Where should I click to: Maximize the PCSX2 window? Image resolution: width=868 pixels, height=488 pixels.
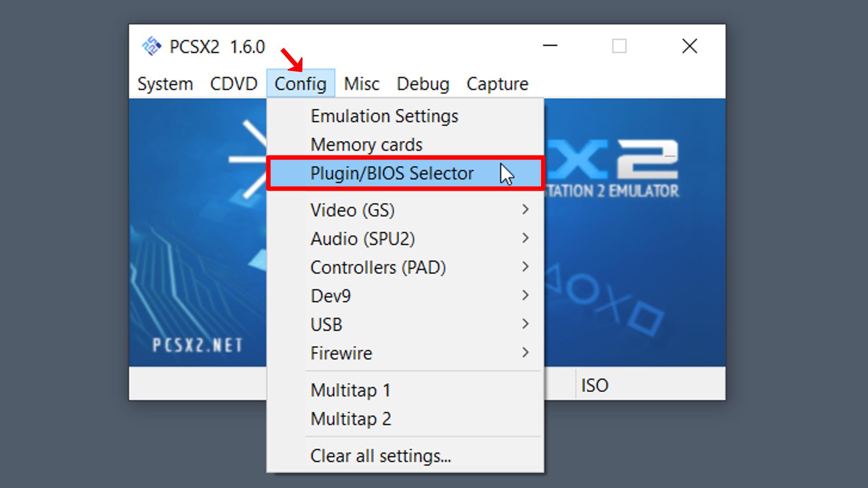tap(619, 46)
